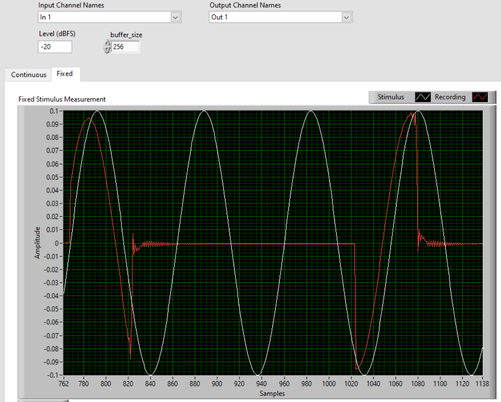Viewport: 501px width, 402px height.
Task: Click the Stimulus plot legend icon
Action: pos(423,97)
